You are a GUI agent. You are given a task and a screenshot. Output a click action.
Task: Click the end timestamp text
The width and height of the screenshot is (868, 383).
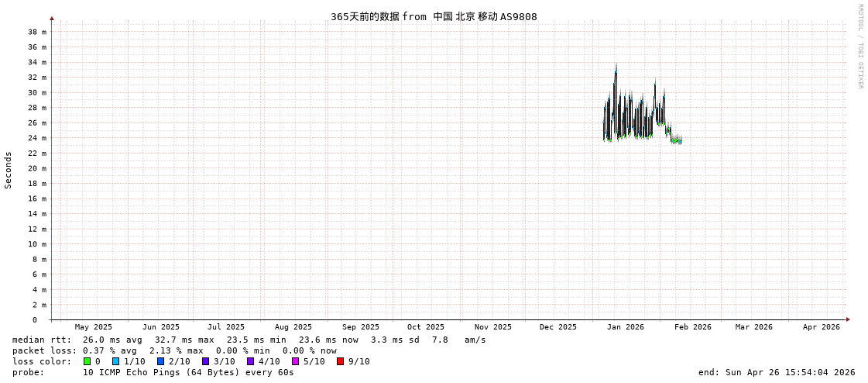[777, 372]
